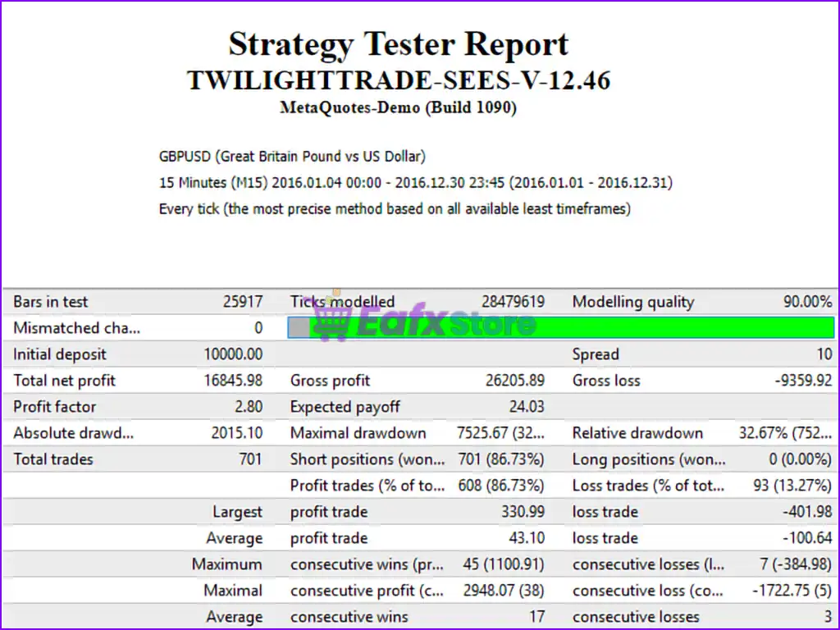Select the -1722.75 (5) value
The height and width of the screenshot is (630, 840).
coord(792,591)
